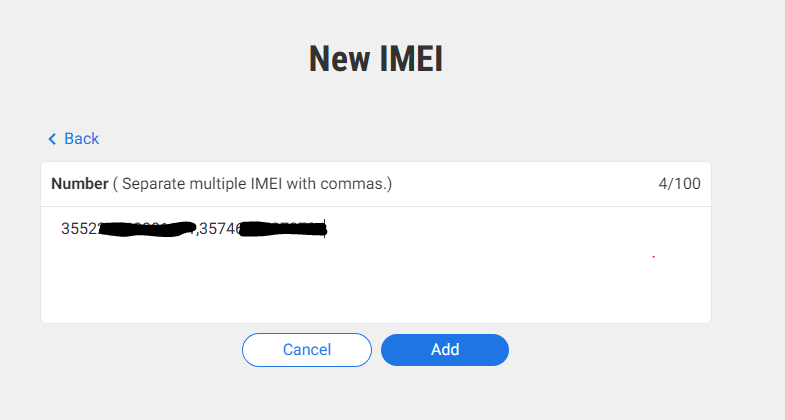This screenshot has width=785, height=420.
Task: Click the 4/100 IMEI counter
Action: [x=679, y=184]
